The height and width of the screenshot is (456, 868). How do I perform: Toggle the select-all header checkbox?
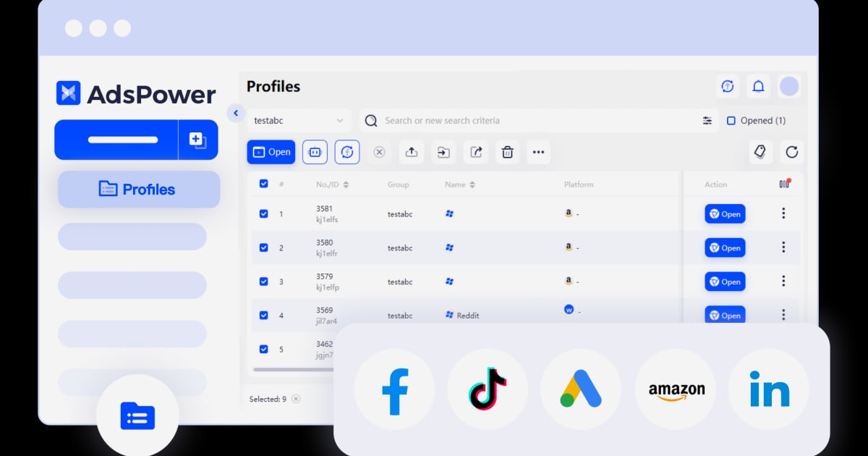point(263,184)
